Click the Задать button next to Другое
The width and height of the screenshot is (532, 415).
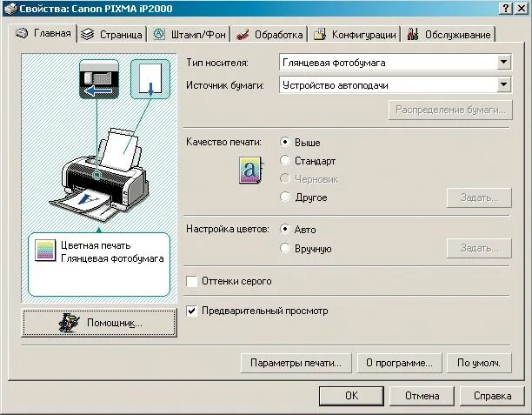point(479,197)
